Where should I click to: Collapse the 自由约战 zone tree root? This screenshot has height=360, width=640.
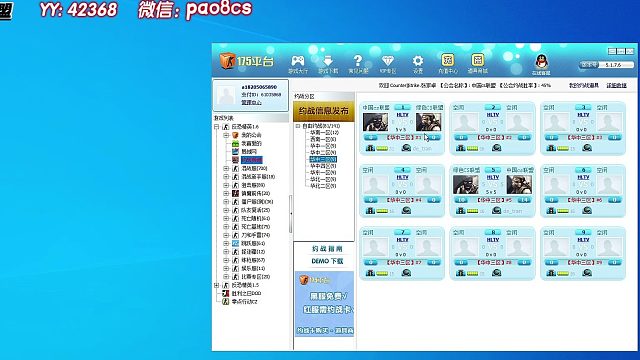[x=298, y=126]
